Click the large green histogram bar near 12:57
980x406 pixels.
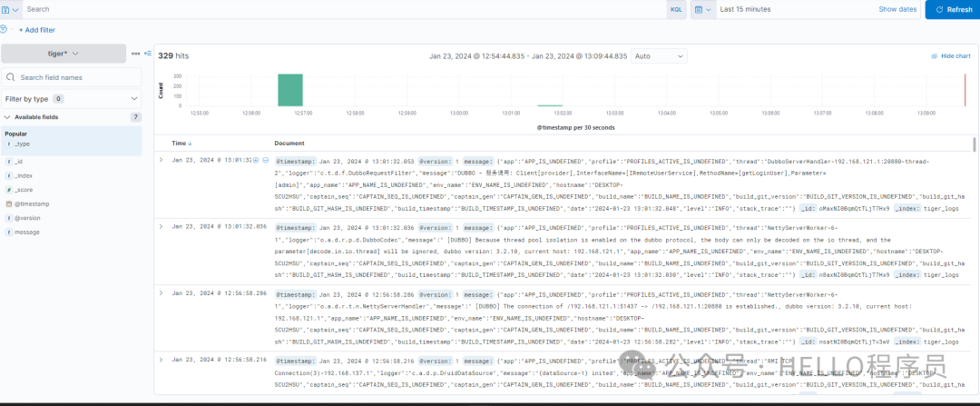[290, 90]
